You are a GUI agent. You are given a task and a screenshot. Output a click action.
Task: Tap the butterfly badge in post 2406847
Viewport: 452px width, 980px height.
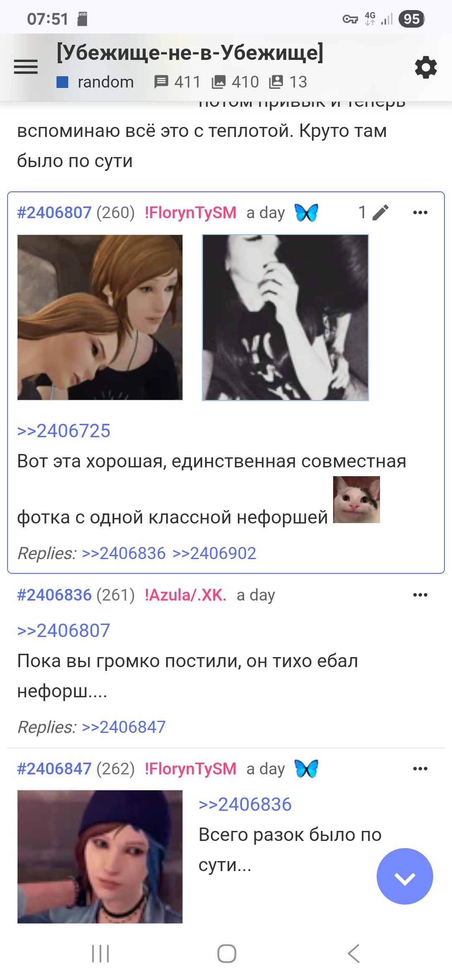tap(306, 769)
